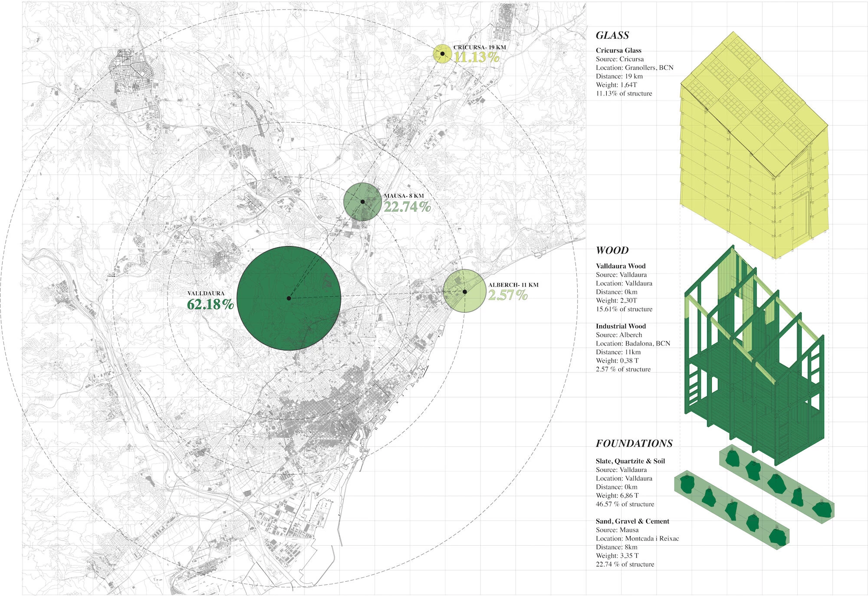Click the Slate, Quartzite & Soil subheading
Screen dimensions: 868x596
[x=630, y=461]
